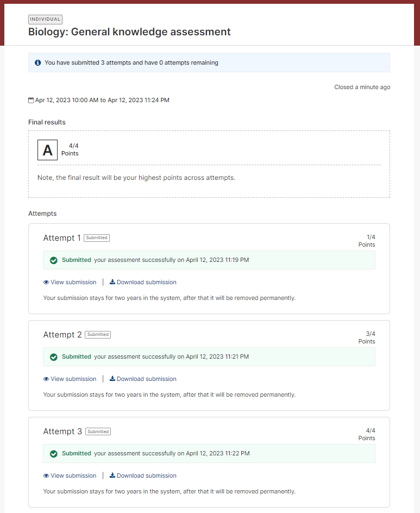Click the download icon under Attempt 1
The height and width of the screenshot is (513, 420).
click(112, 281)
